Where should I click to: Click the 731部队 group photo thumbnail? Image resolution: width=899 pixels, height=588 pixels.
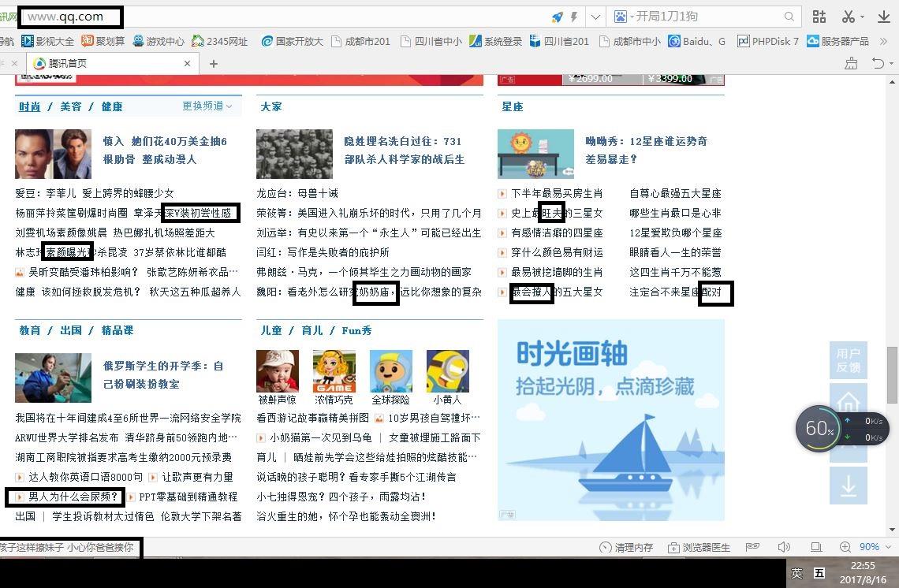[294, 154]
